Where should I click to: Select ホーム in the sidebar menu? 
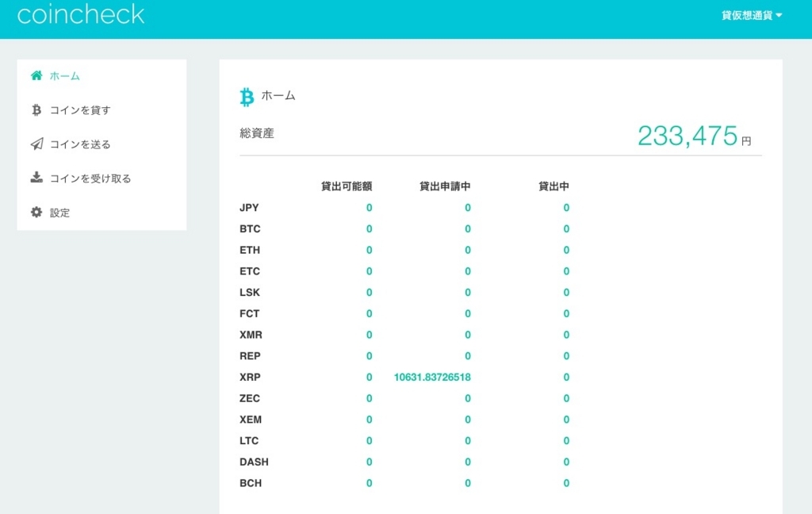(x=65, y=76)
